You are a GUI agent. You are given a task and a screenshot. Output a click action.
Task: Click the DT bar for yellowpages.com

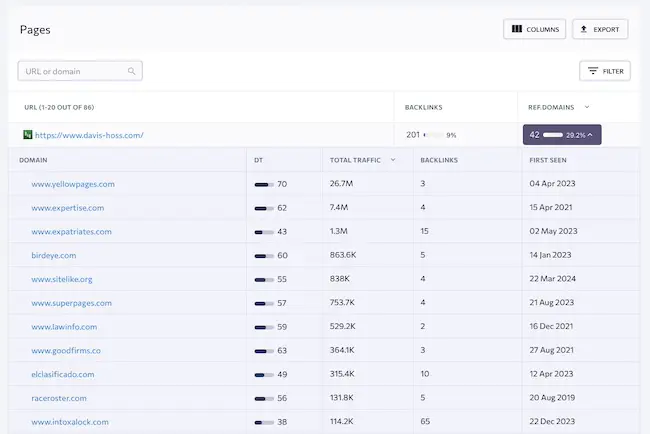pyautogui.click(x=264, y=184)
